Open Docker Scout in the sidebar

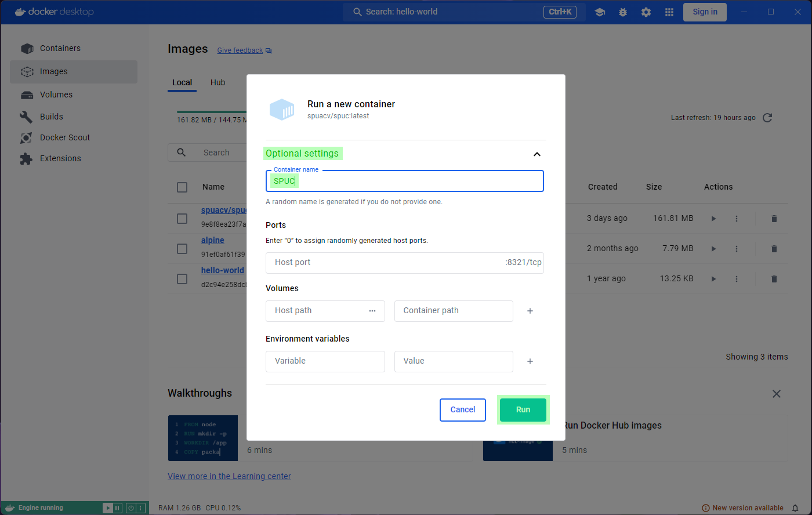(x=74, y=137)
